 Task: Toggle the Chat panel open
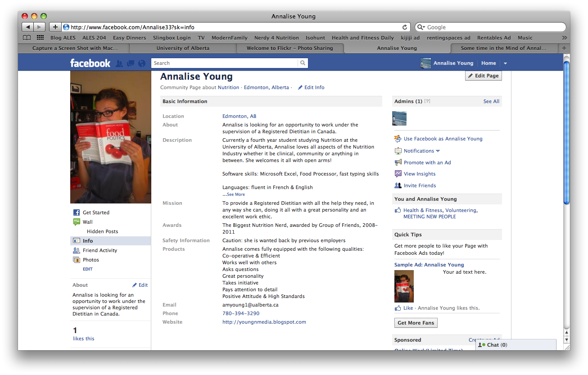coord(493,345)
